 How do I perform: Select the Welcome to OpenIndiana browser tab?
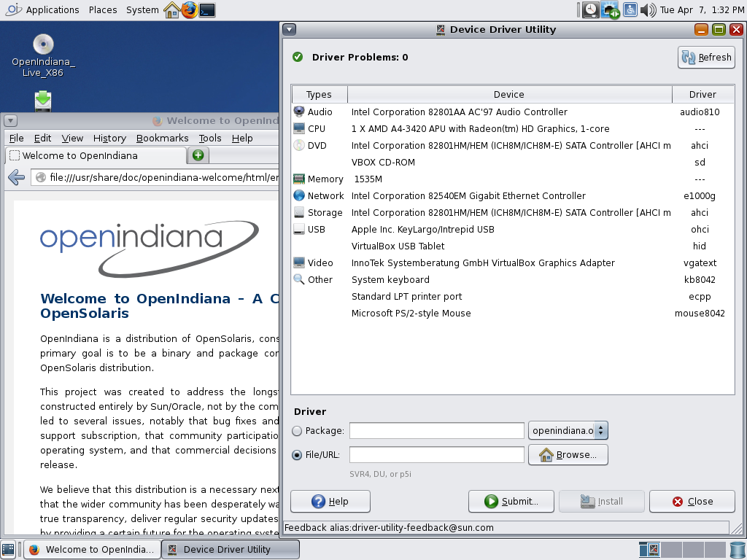tap(96, 156)
